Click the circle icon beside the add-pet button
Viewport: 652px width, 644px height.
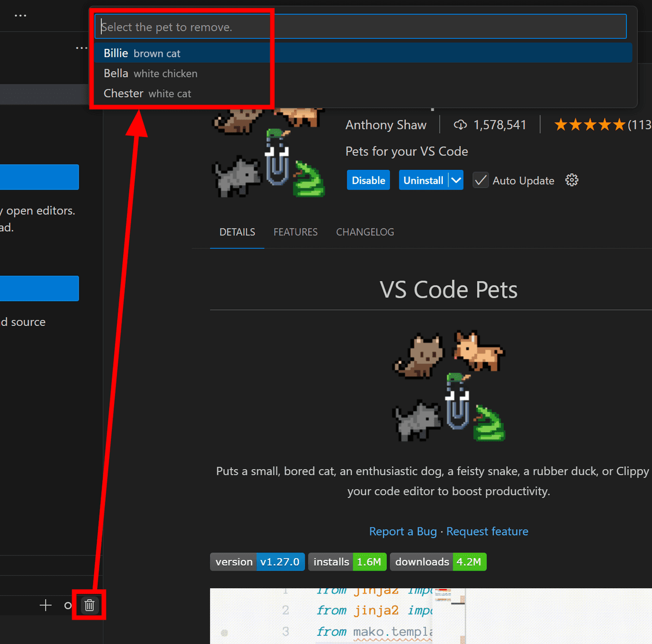click(x=67, y=605)
